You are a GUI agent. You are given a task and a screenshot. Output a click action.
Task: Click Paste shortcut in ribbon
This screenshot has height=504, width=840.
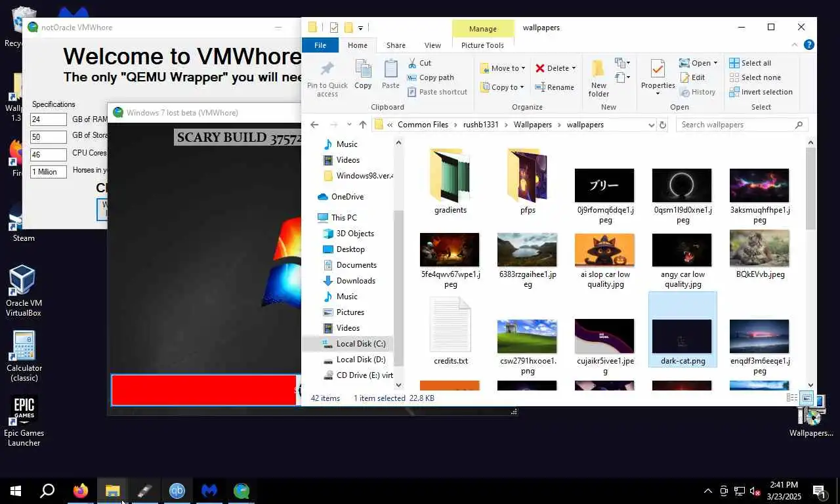pos(437,92)
